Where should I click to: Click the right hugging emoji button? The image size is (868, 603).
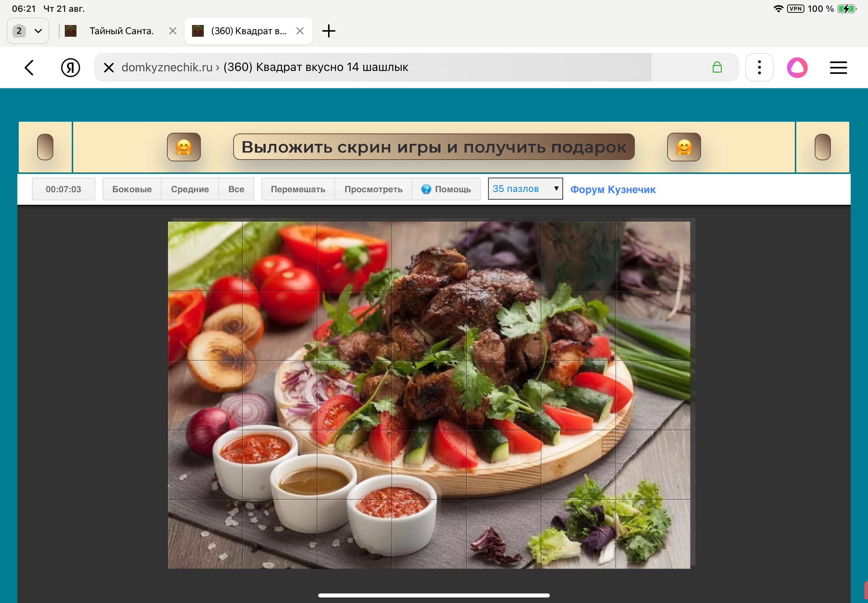(684, 147)
